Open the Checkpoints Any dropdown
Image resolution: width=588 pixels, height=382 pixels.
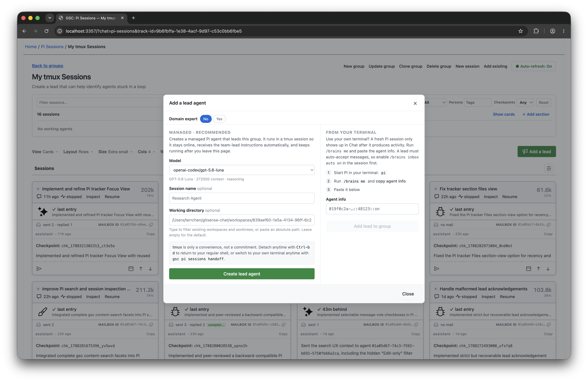tap(525, 103)
